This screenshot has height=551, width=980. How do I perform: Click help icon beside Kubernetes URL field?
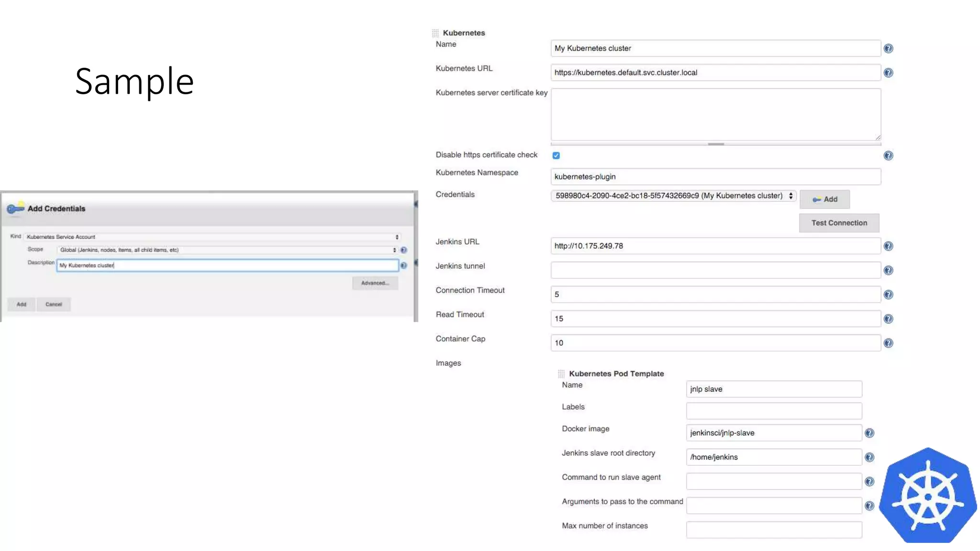[888, 73]
